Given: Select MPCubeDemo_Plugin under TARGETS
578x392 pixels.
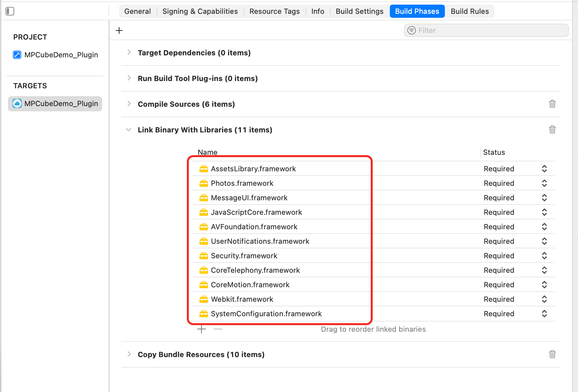Looking at the screenshot, I should coord(55,103).
